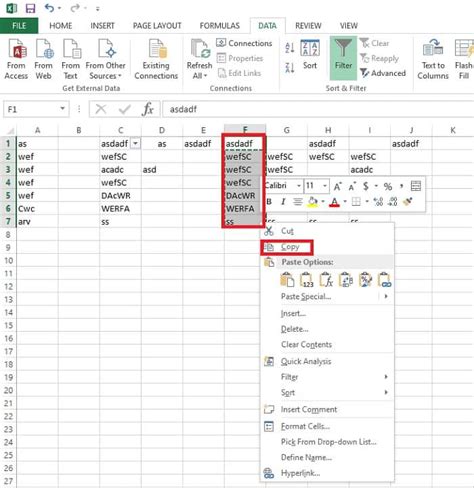Choose the Paste Formulas (fx) icon

coord(326,280)
